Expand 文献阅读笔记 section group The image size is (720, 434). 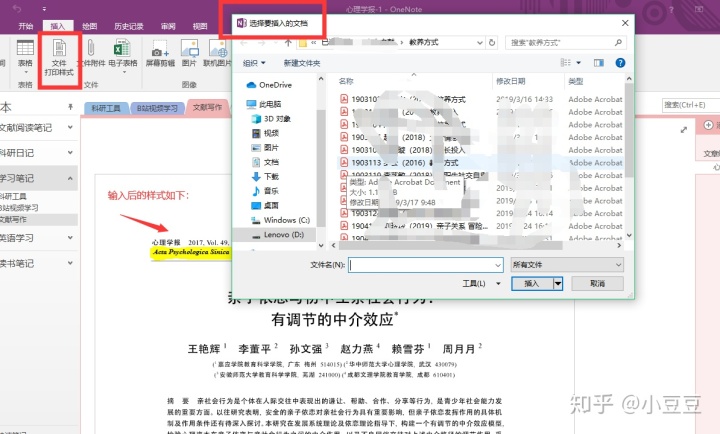coord(70,127)
